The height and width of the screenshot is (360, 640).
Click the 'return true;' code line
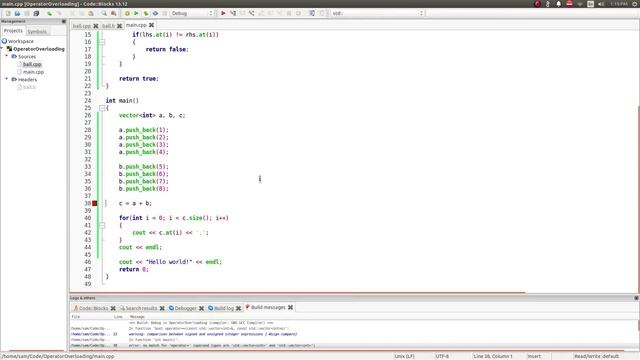pos(138,78)
